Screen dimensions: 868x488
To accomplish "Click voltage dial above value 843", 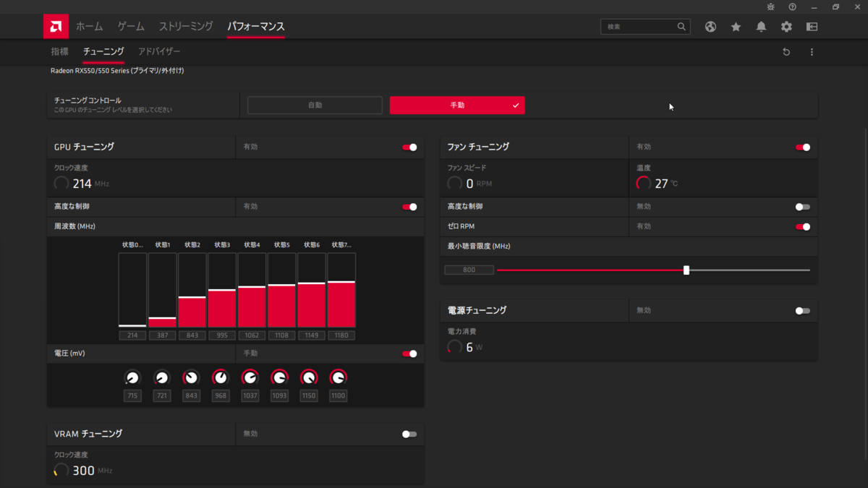I will 191,377.
